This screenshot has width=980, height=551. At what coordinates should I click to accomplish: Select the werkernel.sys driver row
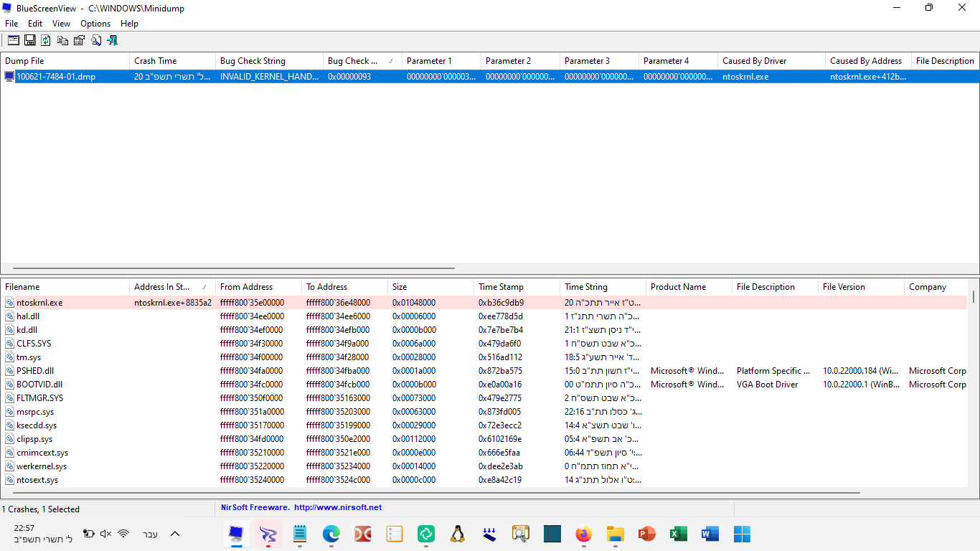click(x=484, y=466)
